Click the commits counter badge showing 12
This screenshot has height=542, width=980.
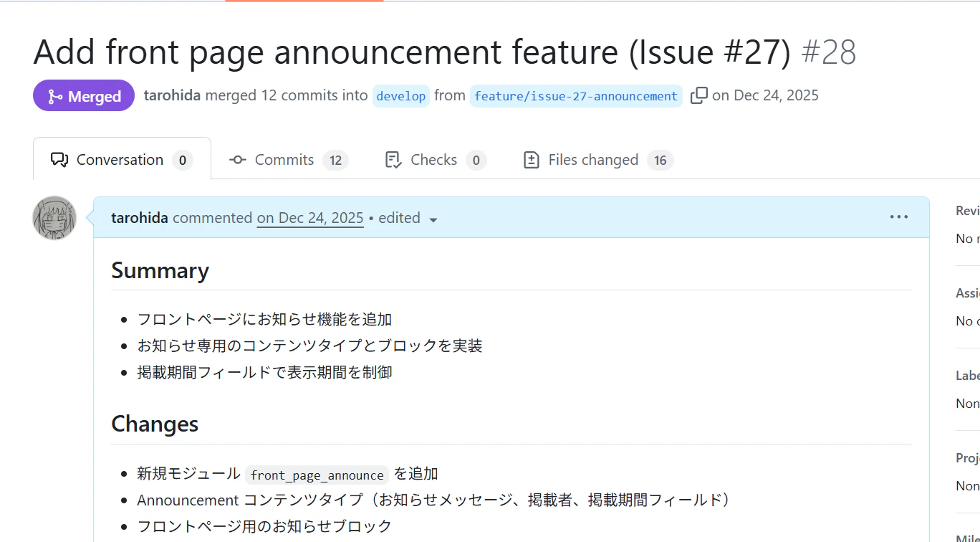coord(335,159)
